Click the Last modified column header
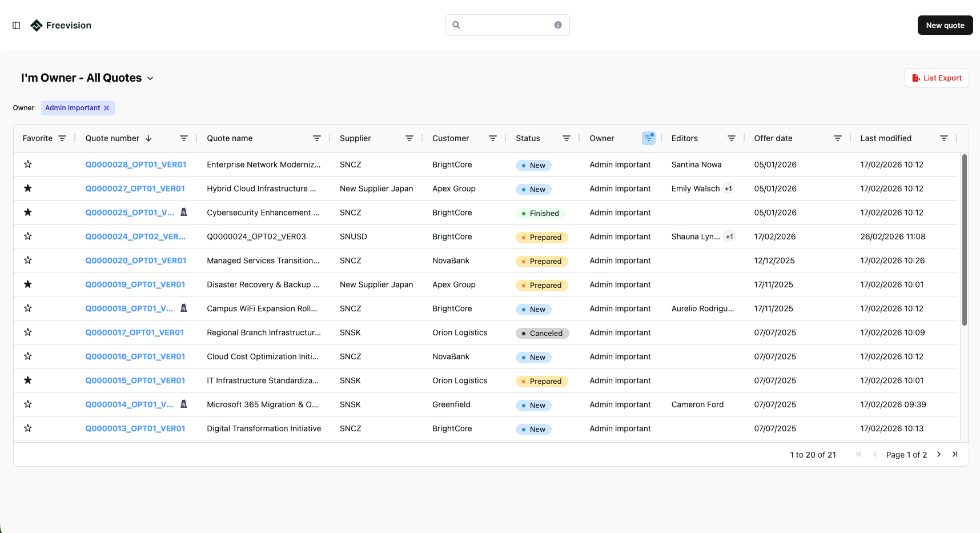Viewport: 980px width, 533px height. point(885,138)
